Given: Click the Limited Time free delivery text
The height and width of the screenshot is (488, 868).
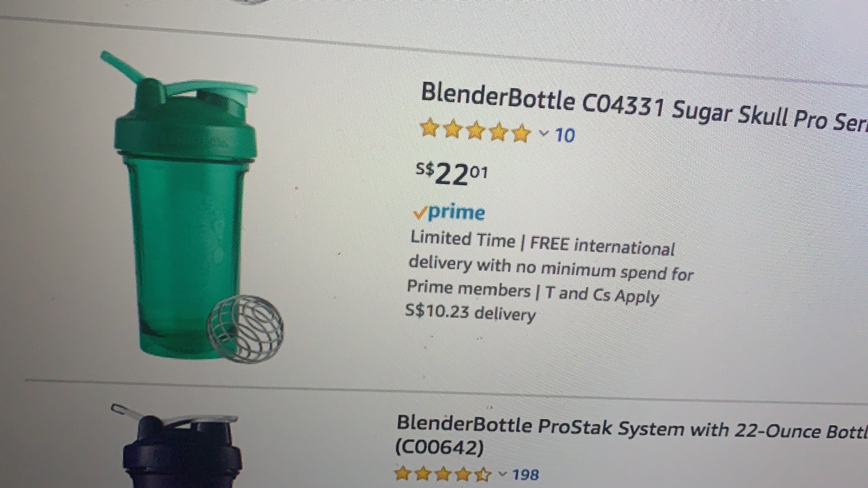Looking at the screenshot, I should 550,268.
